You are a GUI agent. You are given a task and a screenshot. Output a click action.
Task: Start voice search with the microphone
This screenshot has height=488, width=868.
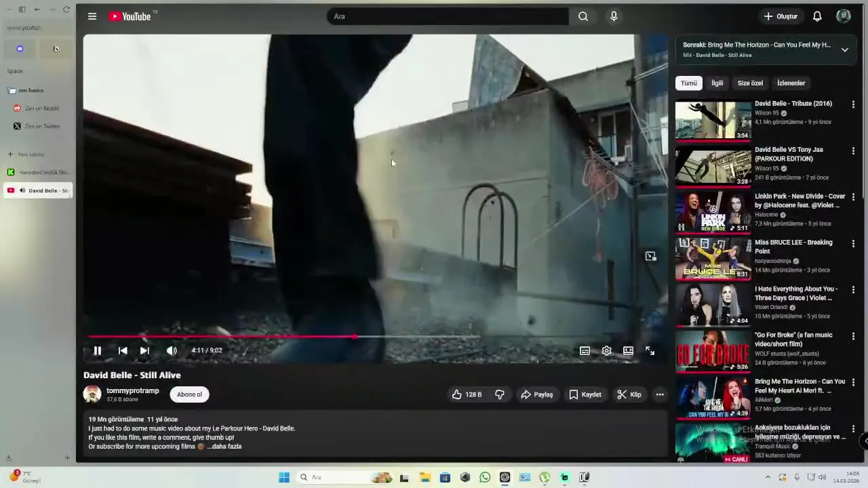coord(614,16)
